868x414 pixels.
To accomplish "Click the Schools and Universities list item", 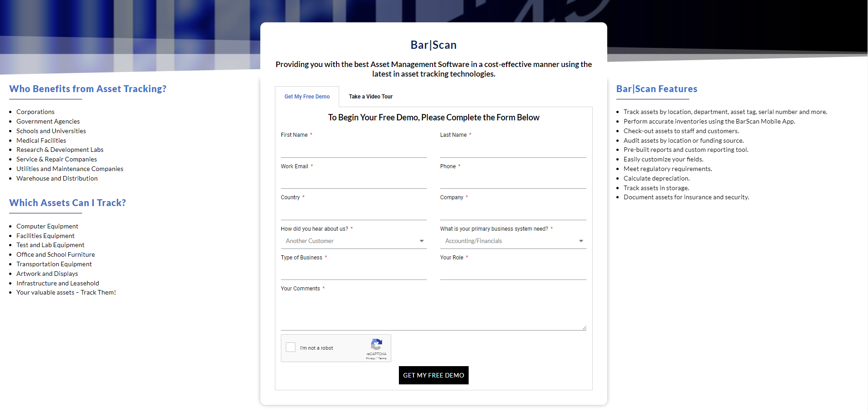I will [x=51, y=131].
